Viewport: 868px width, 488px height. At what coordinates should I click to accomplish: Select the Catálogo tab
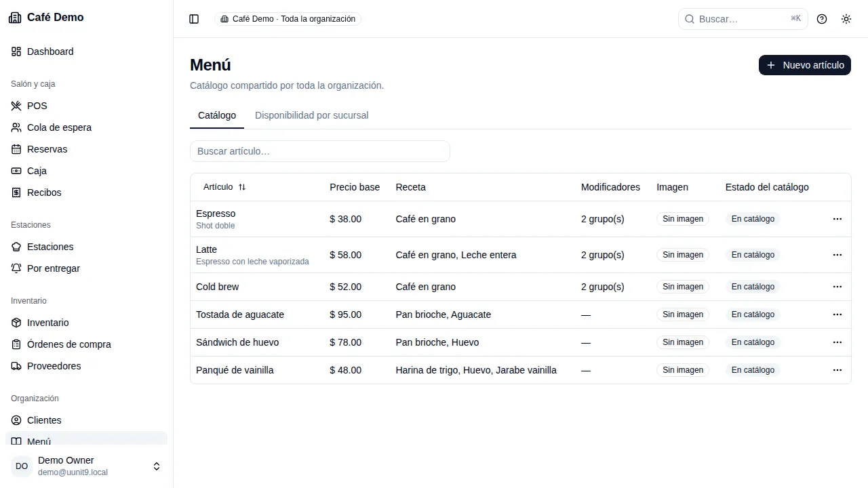tap(217, 115)
